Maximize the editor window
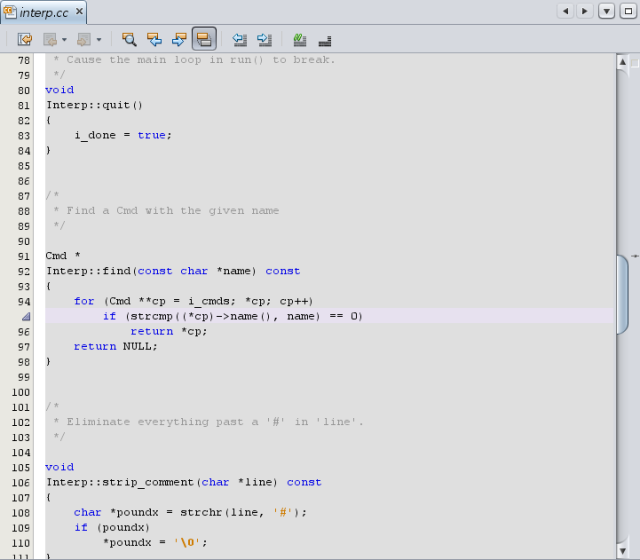Screen dimensions: 640x560 (628, 11)
